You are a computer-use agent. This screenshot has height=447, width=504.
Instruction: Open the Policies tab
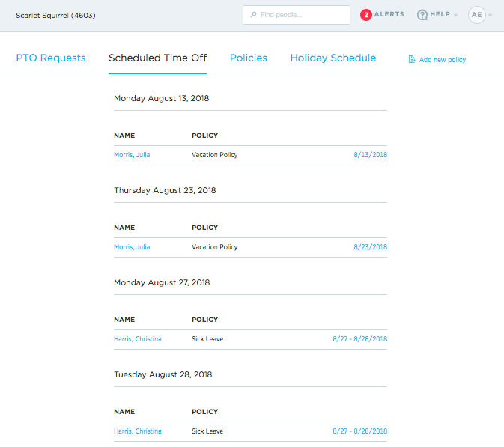click(x=249, y=58)
